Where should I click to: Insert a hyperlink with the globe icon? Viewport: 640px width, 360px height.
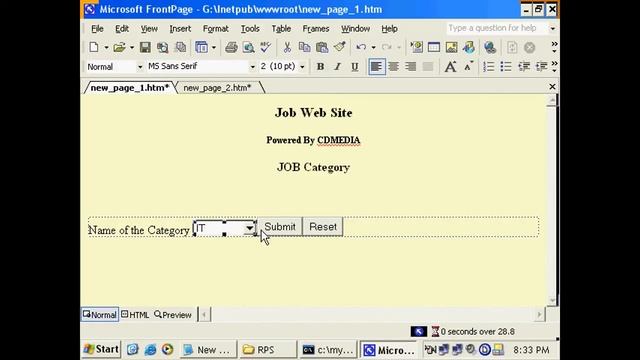pos(490,47)
